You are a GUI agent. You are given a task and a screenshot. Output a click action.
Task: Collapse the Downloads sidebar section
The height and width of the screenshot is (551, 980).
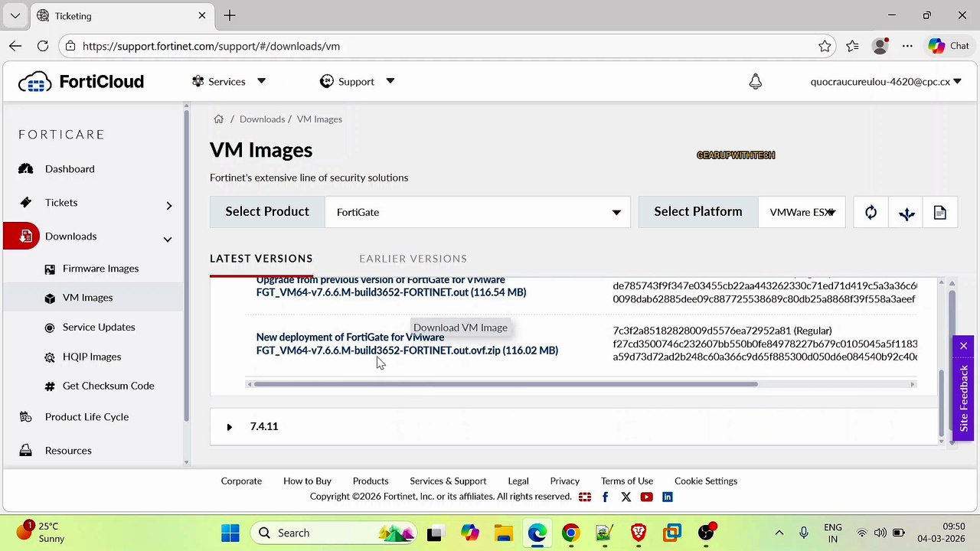point(167,239)
